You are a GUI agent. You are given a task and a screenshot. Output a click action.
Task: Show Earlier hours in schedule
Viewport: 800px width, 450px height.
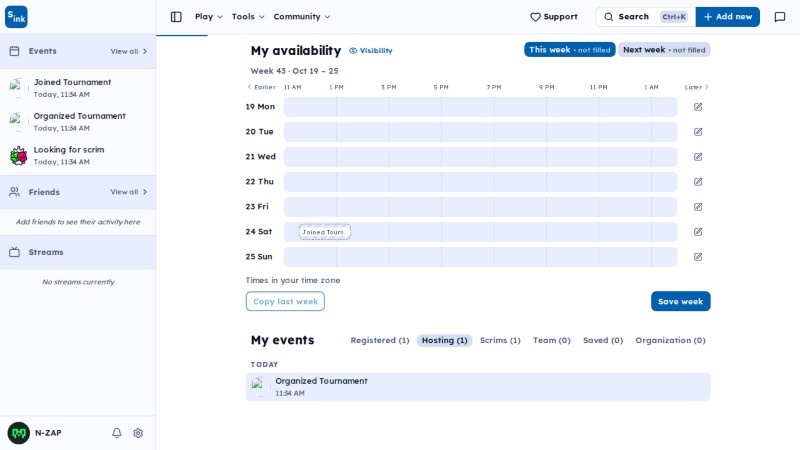pyautogui.click(x=261, y=87)
